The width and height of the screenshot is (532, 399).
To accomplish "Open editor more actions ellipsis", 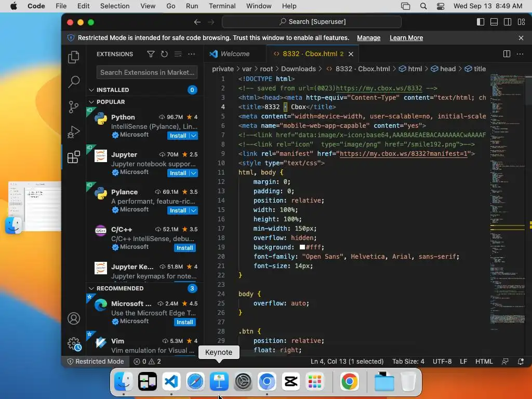I will point(520,54).
